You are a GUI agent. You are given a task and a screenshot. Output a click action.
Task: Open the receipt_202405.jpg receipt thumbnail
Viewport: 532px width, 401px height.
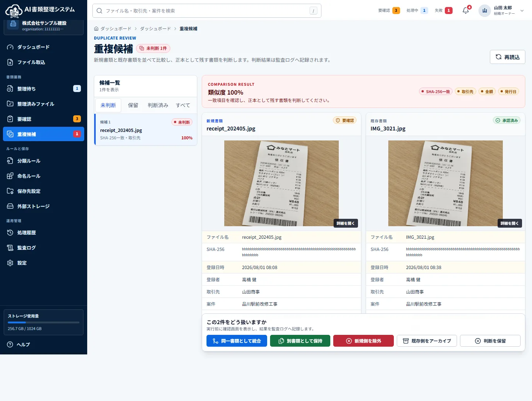tap(282, 183)
